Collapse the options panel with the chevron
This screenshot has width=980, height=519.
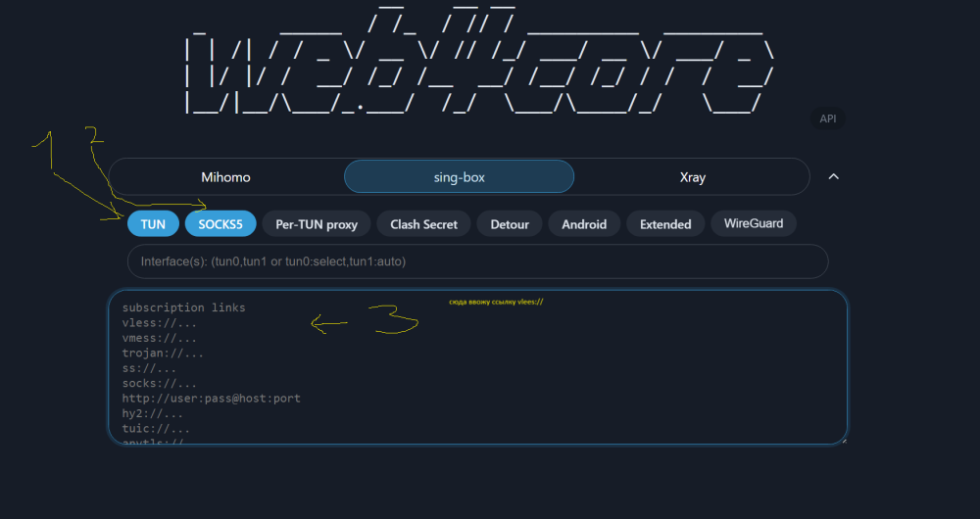point(834,177)
